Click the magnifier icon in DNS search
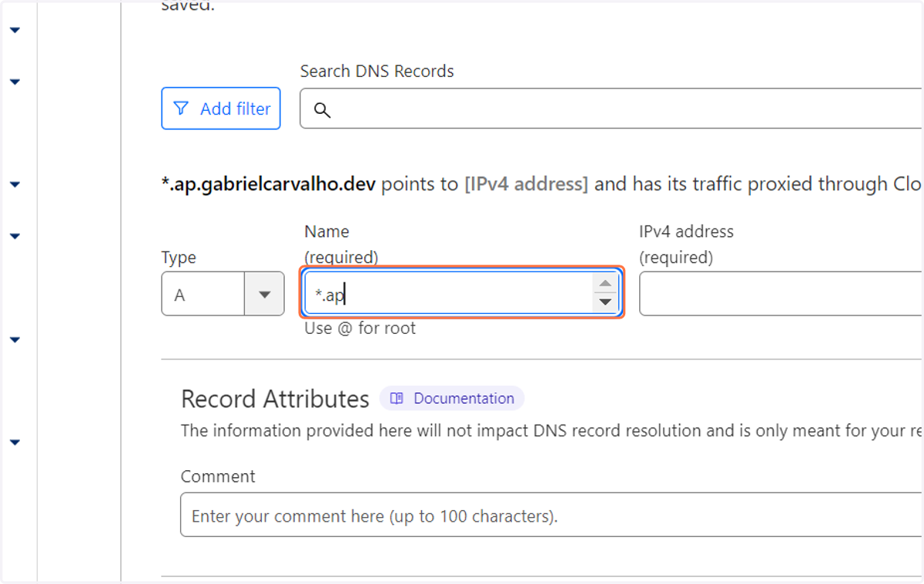Viewport: 924px width, 584px height. (x=323, y=110)
